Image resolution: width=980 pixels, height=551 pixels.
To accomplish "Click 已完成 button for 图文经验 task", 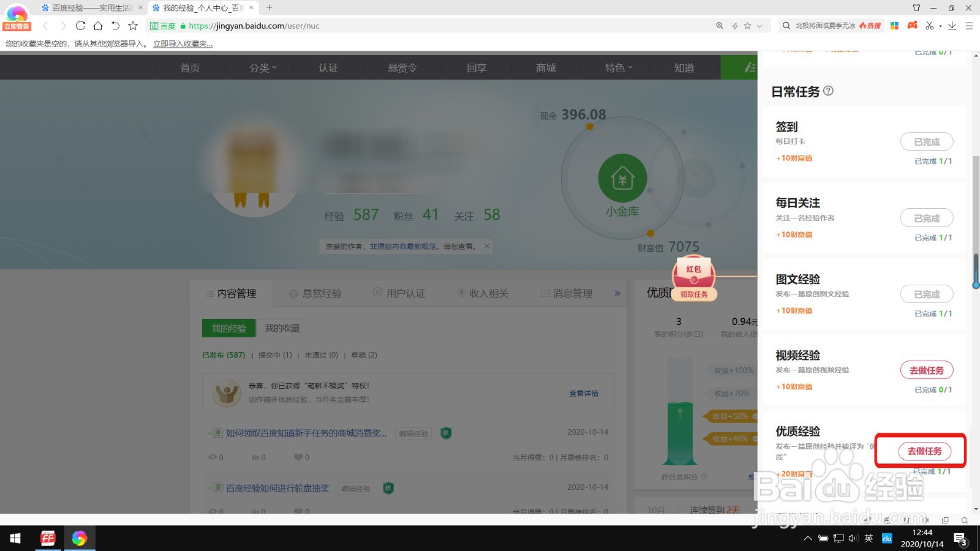I will point(927,294).
